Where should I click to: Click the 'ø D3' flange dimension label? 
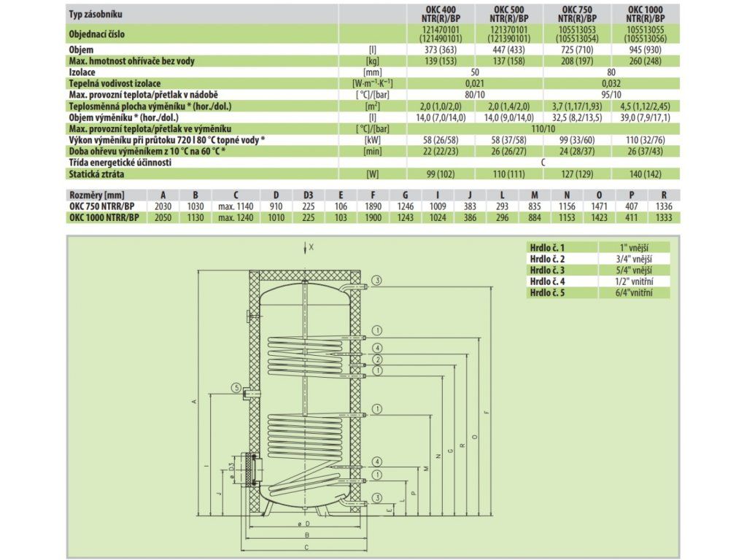point(231,470)
